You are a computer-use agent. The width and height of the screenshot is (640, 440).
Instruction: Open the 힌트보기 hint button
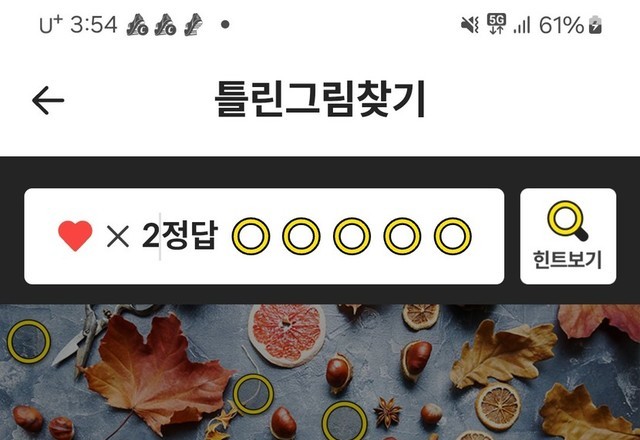tap(568, 236)
